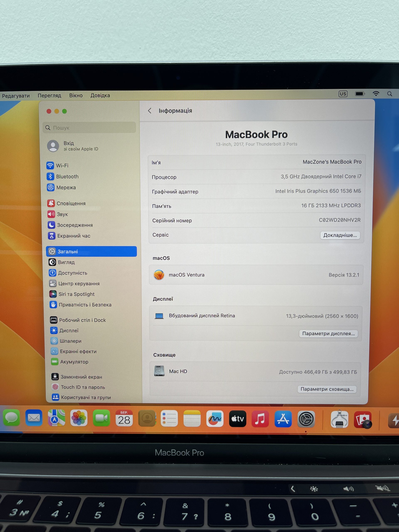Open Notes from the Dock
The image size is (399, 532).
[x=192, y=419]
